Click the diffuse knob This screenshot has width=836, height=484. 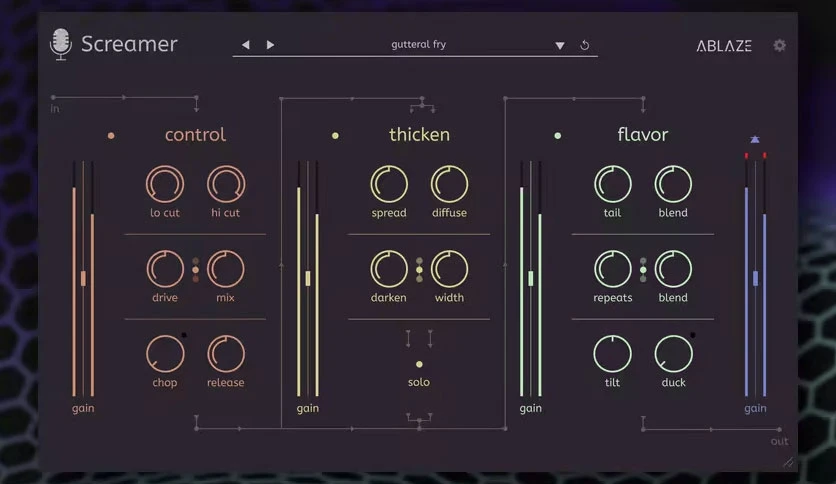[449, 184]
